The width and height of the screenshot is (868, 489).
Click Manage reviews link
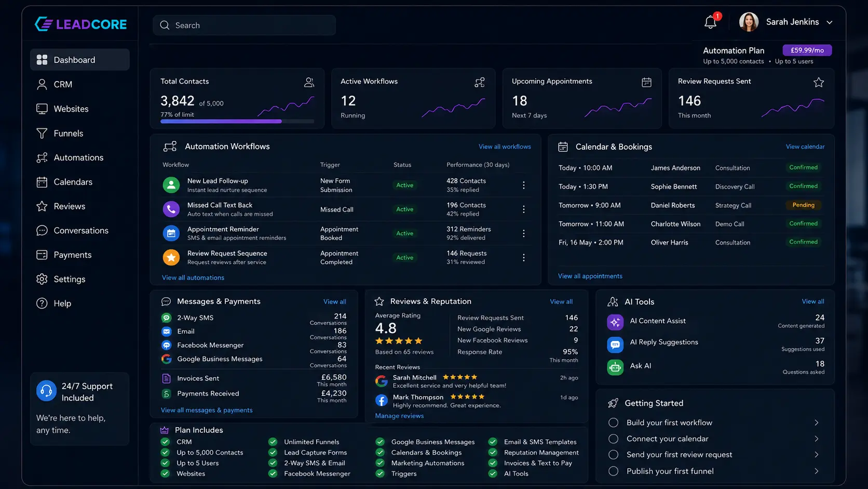(x=399, y=416)
